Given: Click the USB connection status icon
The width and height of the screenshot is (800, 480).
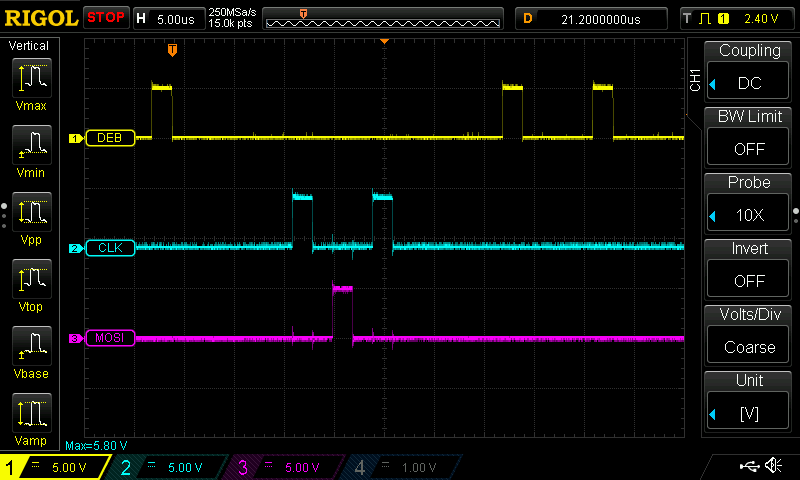Looking at the screenshot, I should (749, 466).
